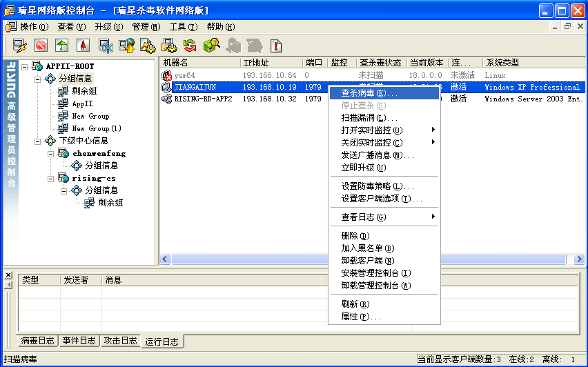Choose 卸载客户端(N) from context menu
588x367 pixels.
click(x=384, y=260)
